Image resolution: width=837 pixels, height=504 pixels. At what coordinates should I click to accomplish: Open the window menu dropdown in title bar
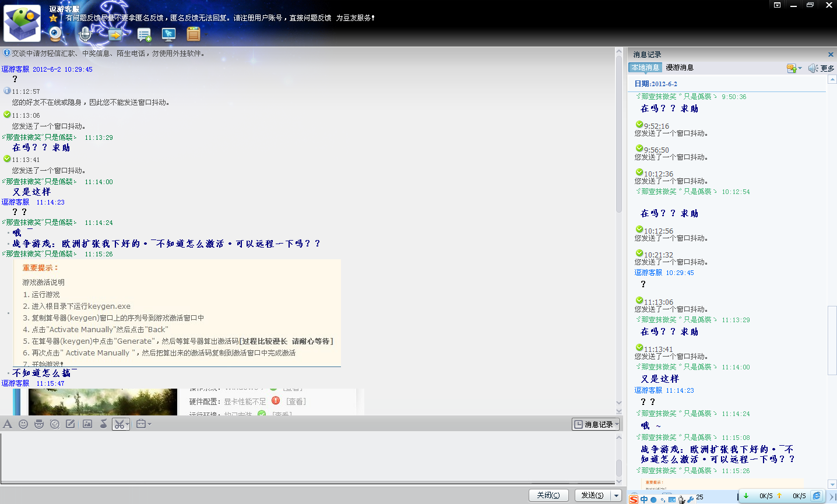[777, 5]
